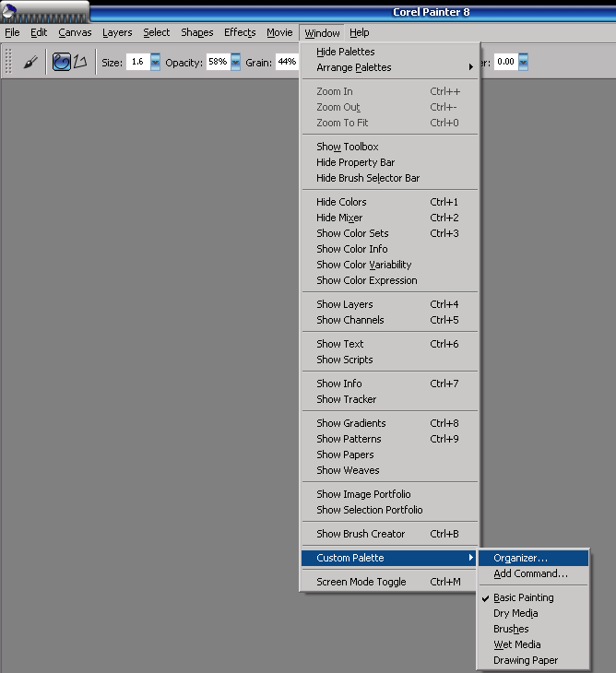
Task: Choose Show Selection Portfolio
Action: click(x=390, y=510)
